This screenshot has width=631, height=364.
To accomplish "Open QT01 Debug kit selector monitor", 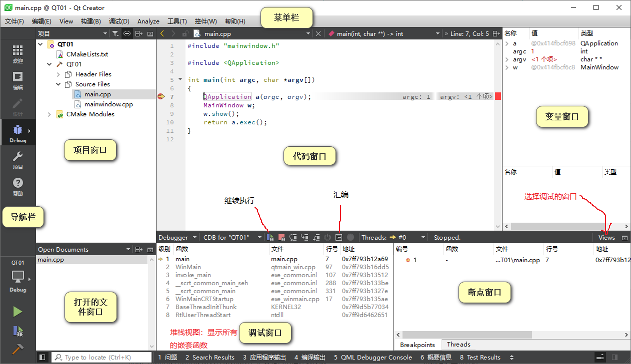I will click(x=18, y=276).
